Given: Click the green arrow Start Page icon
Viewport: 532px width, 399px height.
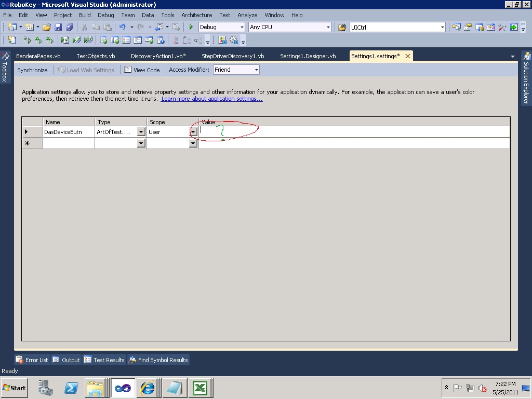Looking at the screenshot, I should coord(514,27).
